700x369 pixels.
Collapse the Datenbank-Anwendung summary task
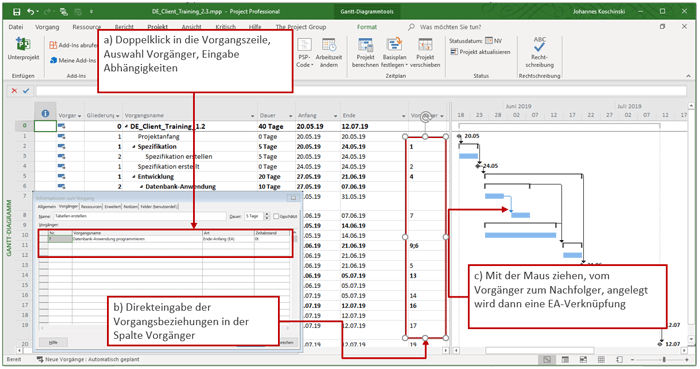pyautogui.click(x=142, y=187)
